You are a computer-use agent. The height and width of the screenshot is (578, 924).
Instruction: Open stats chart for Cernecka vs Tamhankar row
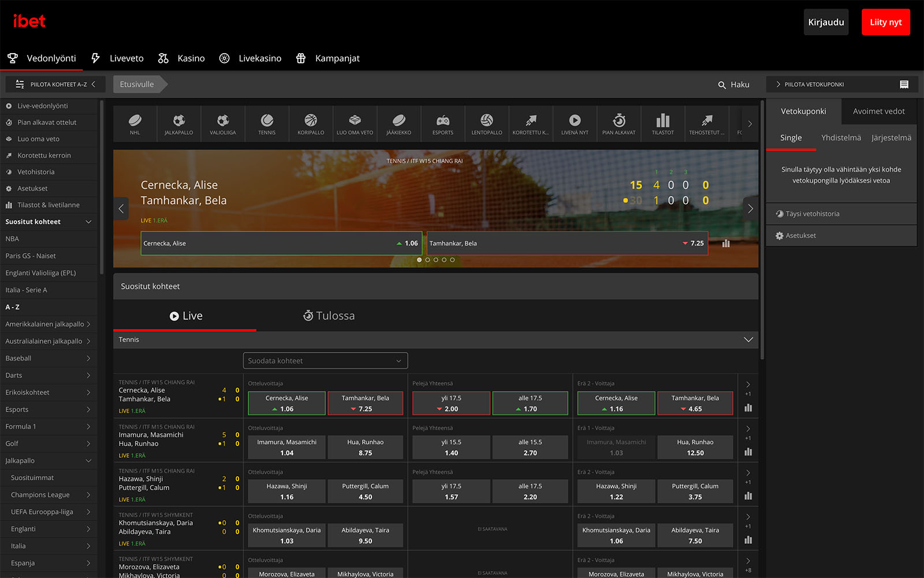(748, 408)
